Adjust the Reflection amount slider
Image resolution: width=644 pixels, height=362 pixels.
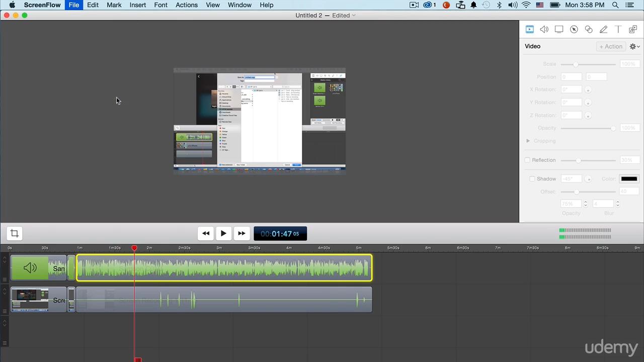click(588, 160)
